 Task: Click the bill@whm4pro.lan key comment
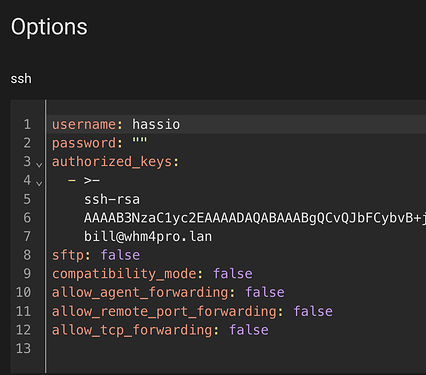148,237
